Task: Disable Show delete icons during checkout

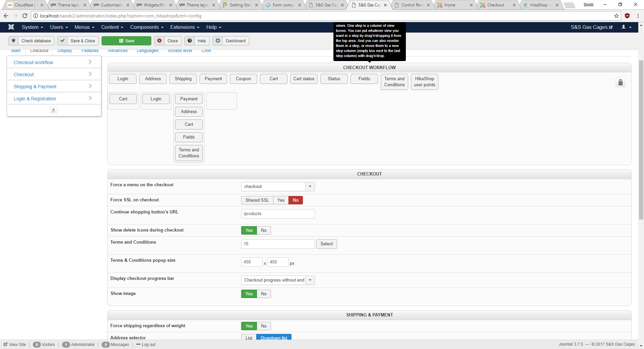Action: point(264,231)
